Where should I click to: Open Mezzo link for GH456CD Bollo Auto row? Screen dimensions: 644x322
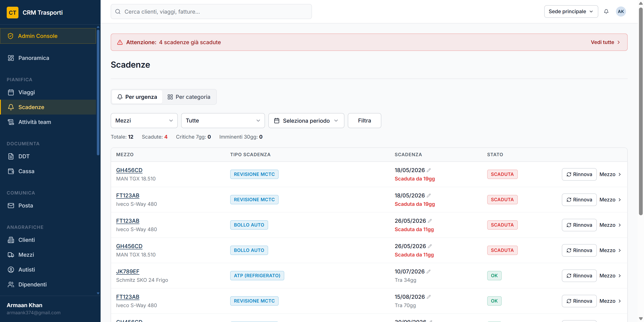click(610, 250)
